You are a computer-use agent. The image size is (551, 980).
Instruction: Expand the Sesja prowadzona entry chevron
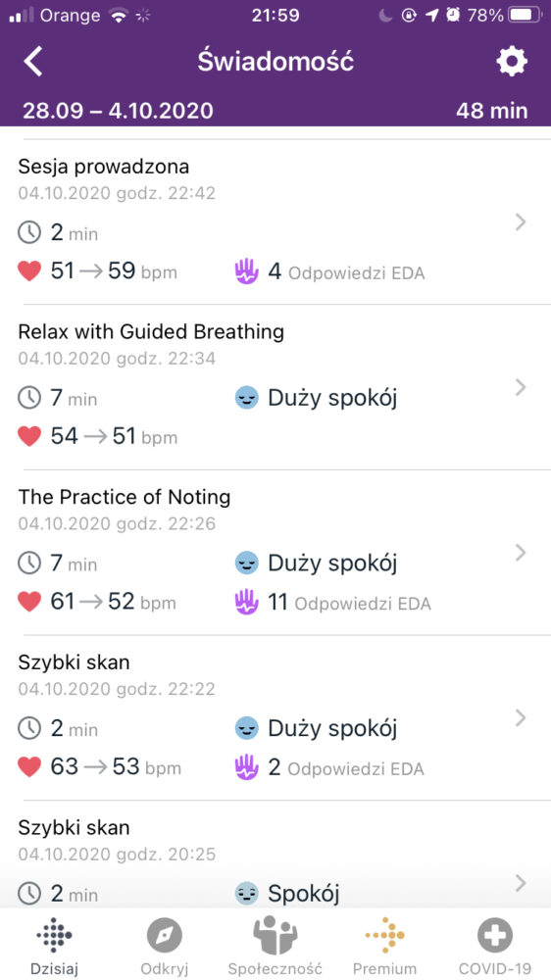pyautogui.click(x=521, y=221)
